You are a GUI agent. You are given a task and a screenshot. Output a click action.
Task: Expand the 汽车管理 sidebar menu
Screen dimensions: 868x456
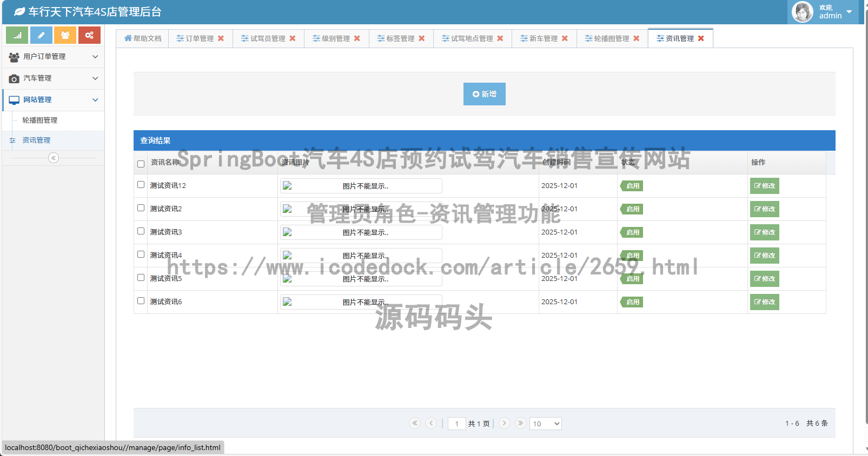click(x=53, y=78)
